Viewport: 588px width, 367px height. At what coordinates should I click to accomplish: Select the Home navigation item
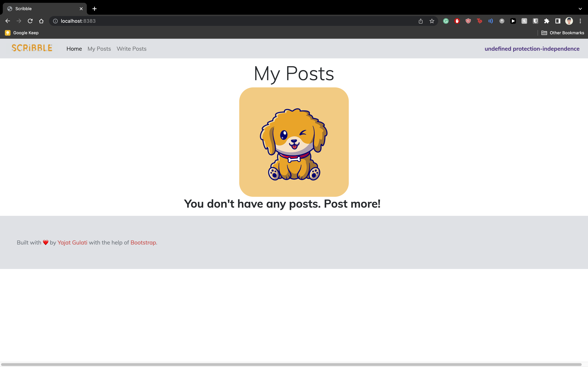coord(74,49)
